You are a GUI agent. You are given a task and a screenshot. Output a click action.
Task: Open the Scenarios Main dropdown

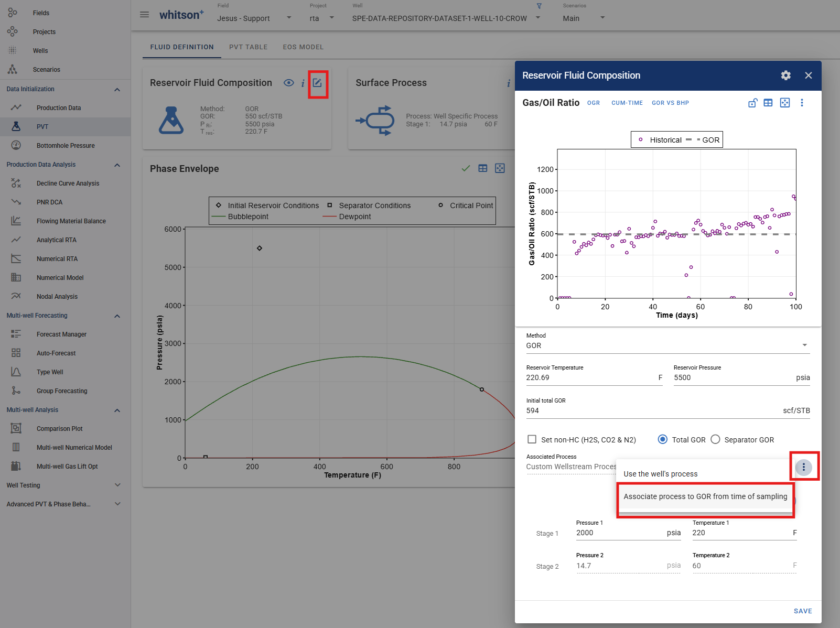[584, 18]
